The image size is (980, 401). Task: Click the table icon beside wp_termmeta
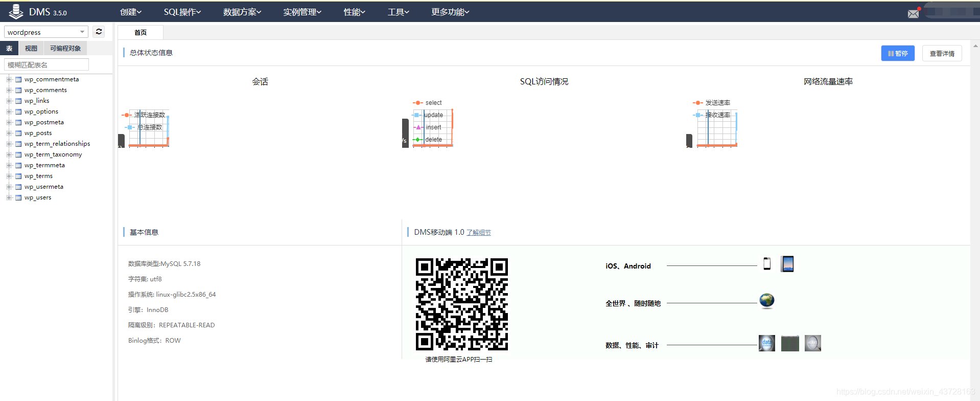18,165
